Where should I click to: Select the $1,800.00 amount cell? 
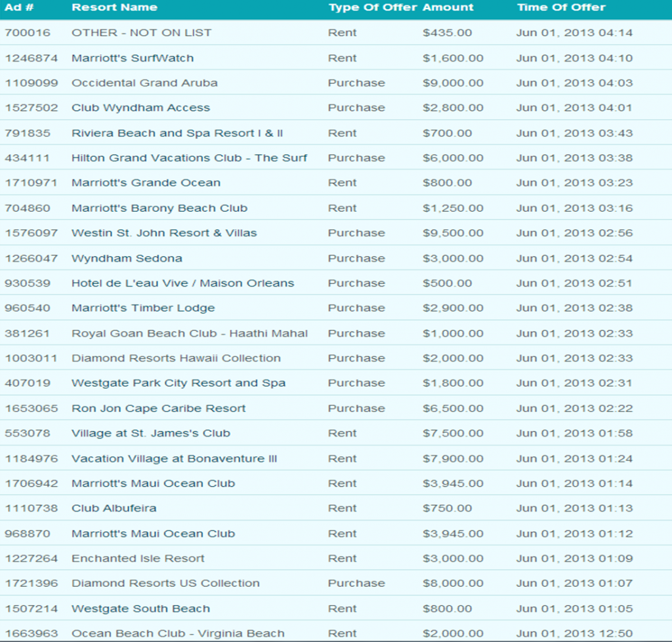[453, 384]
